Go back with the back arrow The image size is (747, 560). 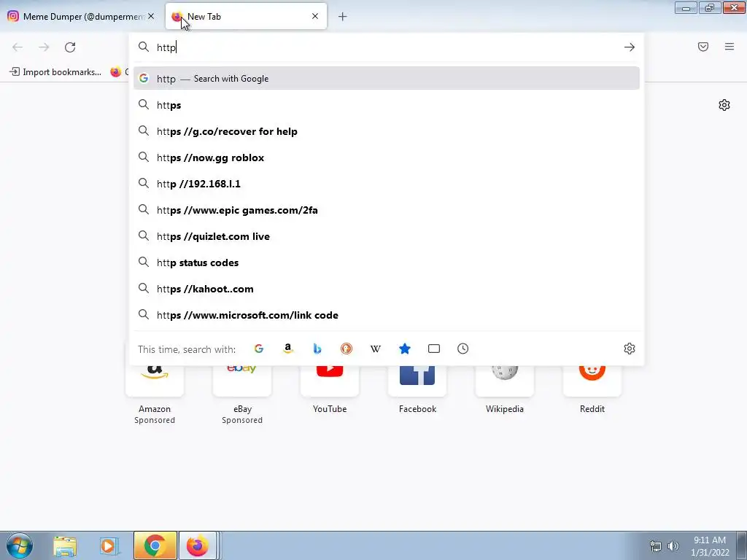18,47
